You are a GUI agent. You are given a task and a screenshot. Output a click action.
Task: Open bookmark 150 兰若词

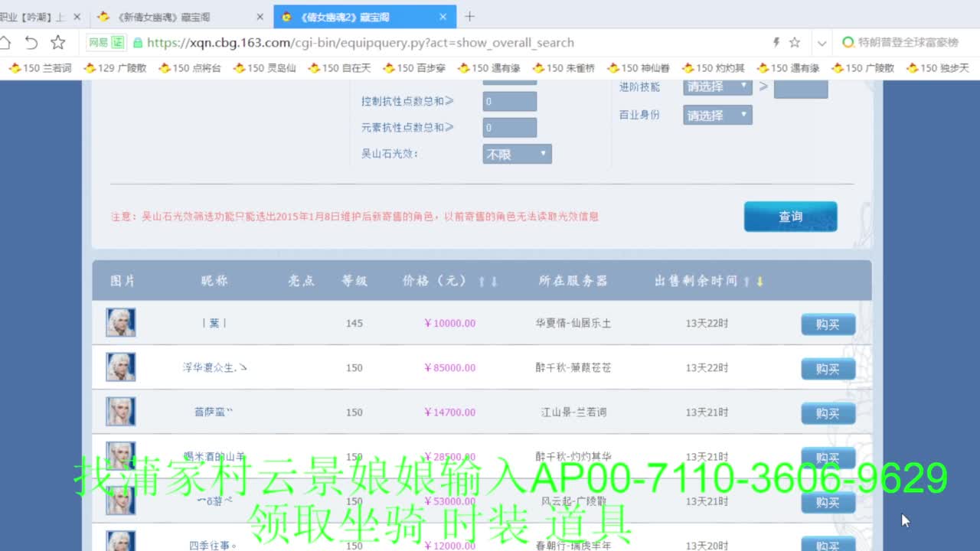41,68
